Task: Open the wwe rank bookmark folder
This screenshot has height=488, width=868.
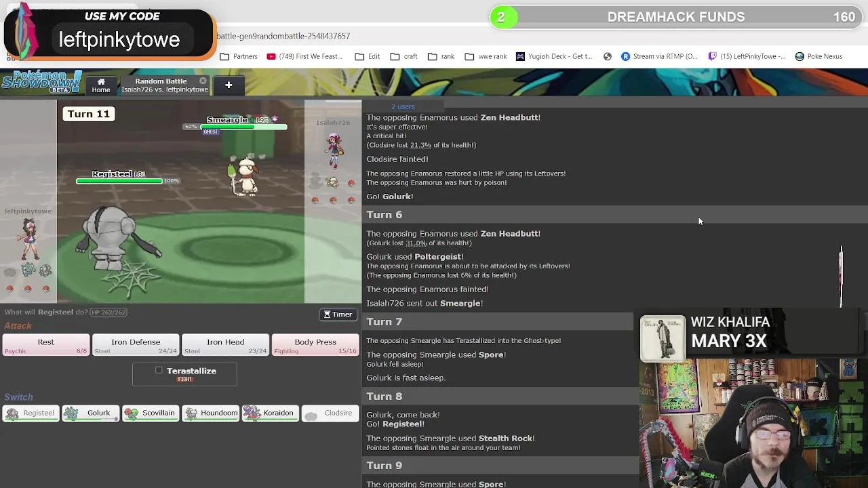Action: pos(486,56)
